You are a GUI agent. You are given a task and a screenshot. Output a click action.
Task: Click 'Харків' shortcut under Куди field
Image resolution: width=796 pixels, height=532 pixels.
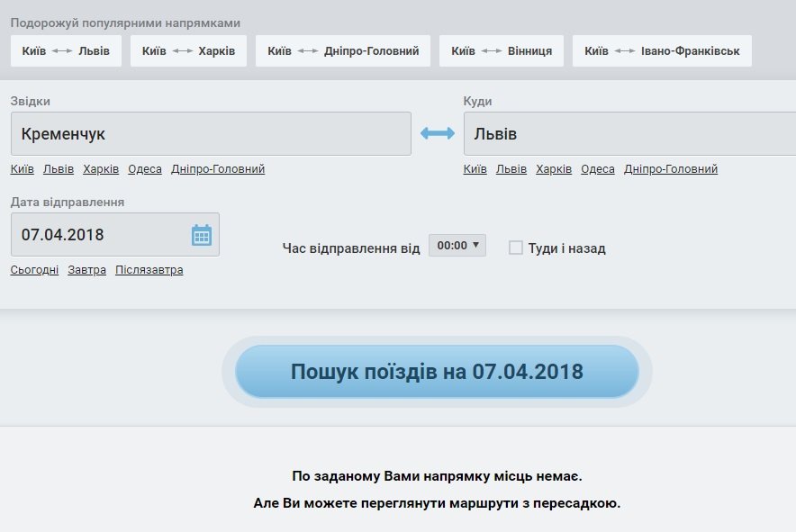(x=554, y=169)
